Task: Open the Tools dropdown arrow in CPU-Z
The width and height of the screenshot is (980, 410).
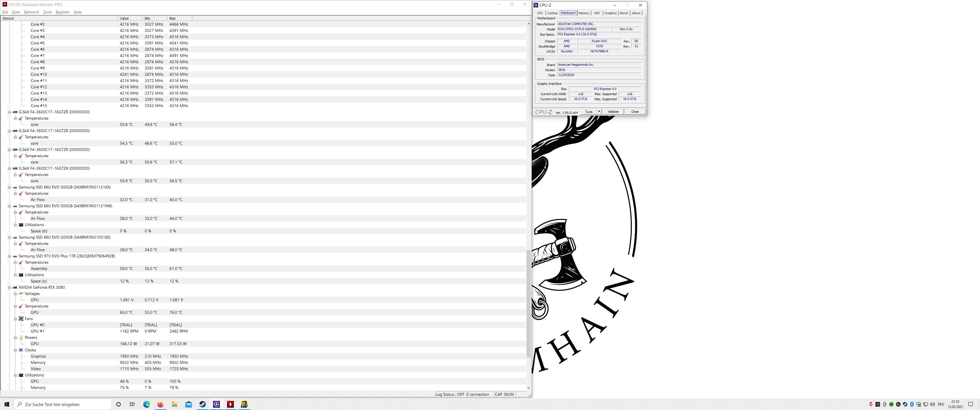Action: tap(599, 111)
